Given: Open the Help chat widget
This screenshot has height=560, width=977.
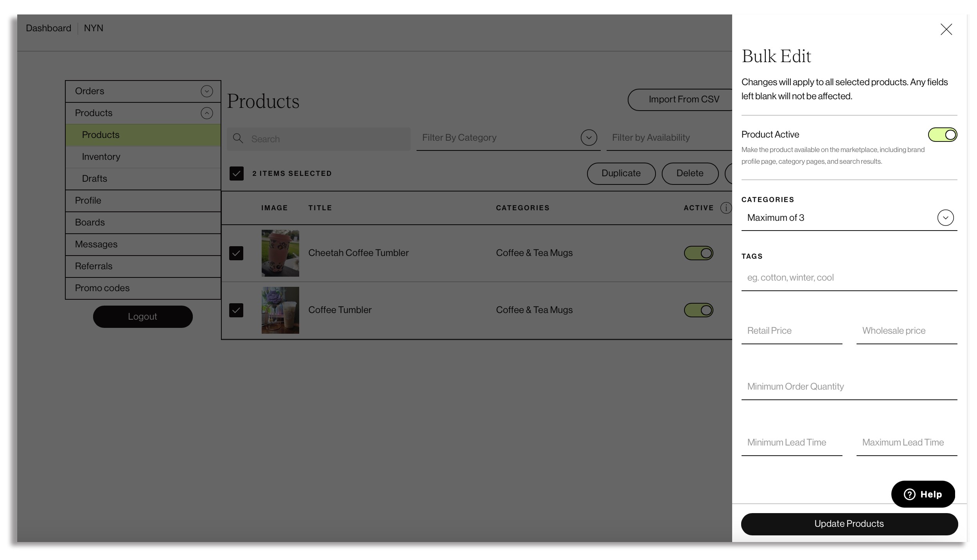Looking at the screenshot, I should (x=923, y=494).
